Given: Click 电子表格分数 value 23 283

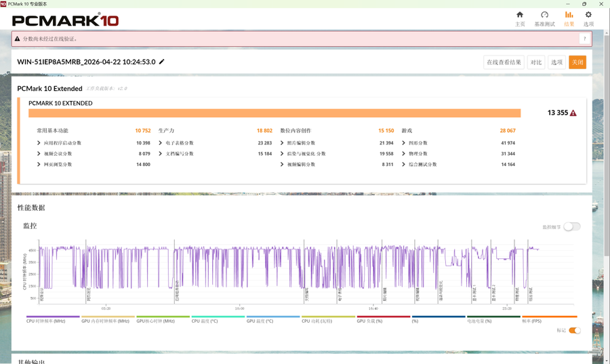Looking at the screenshot, I should (x=264, y=143).
